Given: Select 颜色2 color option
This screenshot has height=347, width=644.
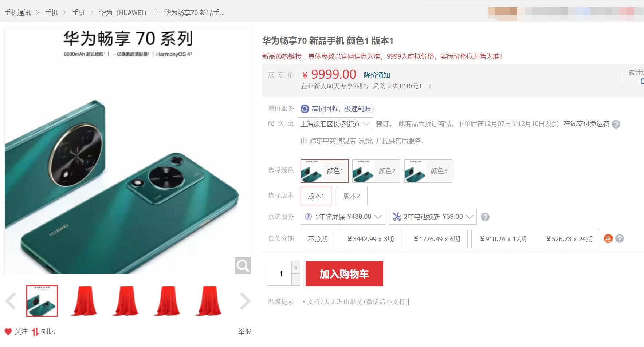Looking at the screenshot, I should coord(376,171).
